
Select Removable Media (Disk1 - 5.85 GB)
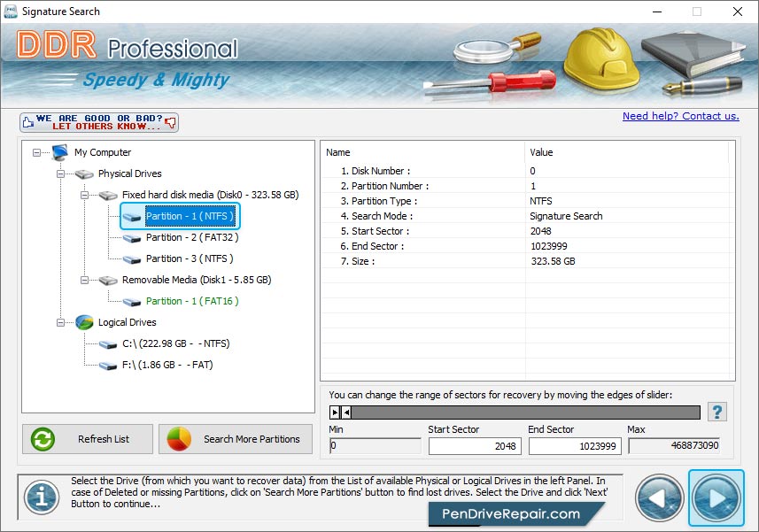coord(197,280)
